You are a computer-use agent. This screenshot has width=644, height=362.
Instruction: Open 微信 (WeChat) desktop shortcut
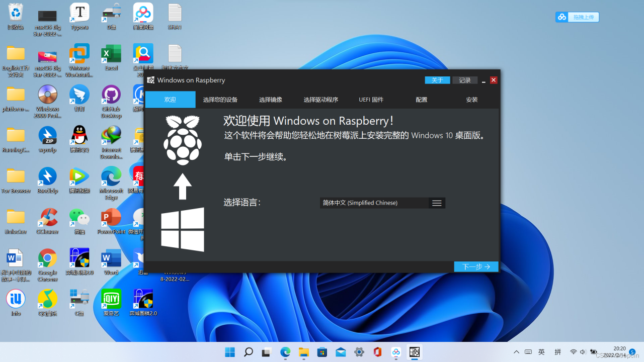pos(79,221)
